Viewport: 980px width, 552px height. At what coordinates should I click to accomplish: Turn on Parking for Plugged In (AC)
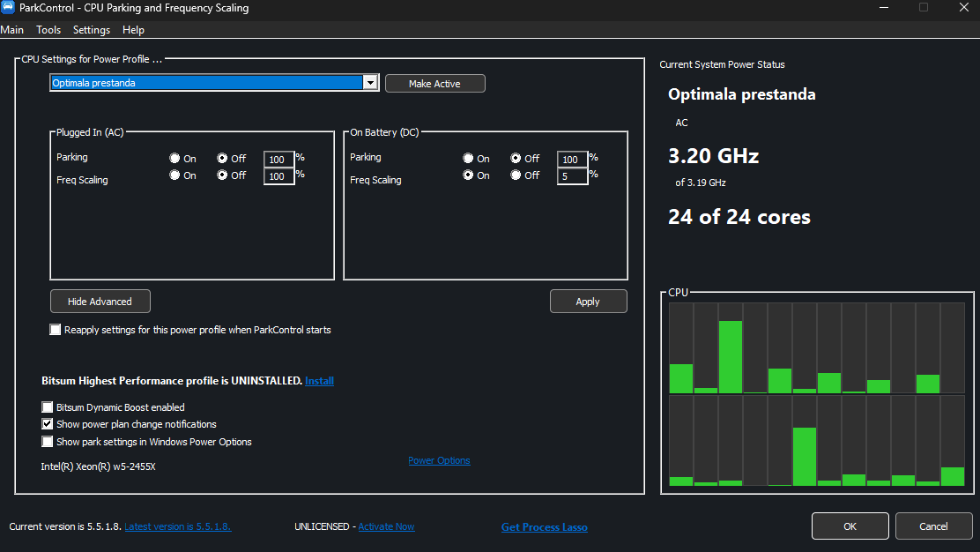(x=175, y=159)
